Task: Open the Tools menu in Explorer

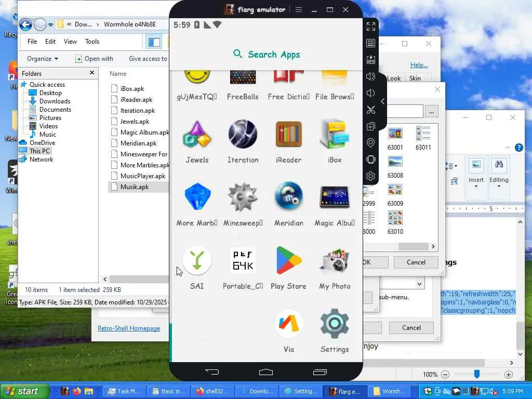Action: [92, 42]
